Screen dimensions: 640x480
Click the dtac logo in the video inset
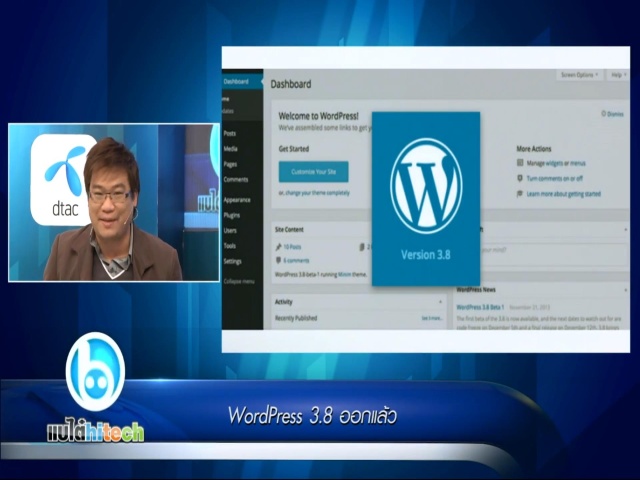tap(62, 180)
